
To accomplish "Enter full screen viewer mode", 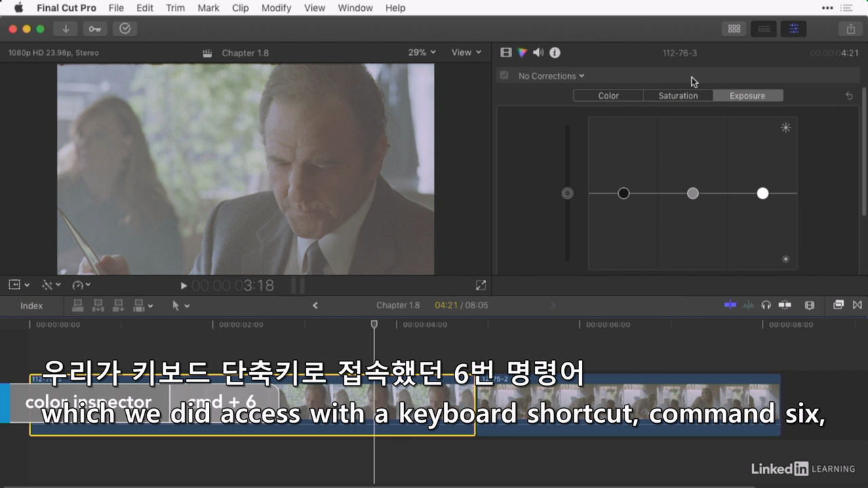I will pos(481,285).
